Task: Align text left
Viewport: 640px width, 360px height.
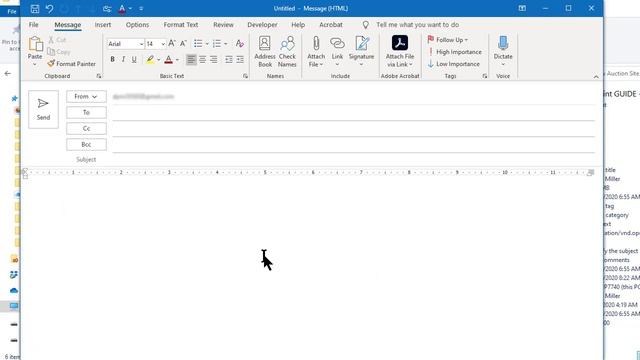Action: [191, 60]
